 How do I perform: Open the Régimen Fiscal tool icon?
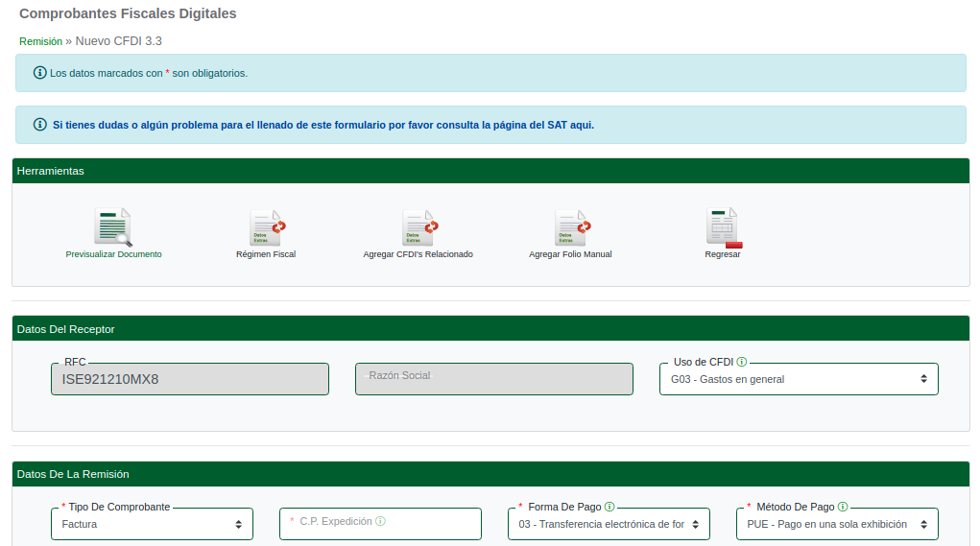coord(266,227)
